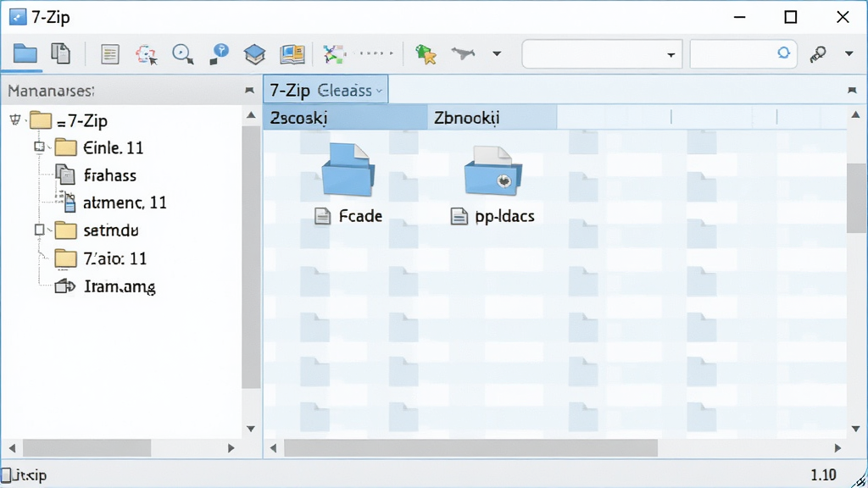Click the main pane scrollbar down arrow

coord(856,429)
